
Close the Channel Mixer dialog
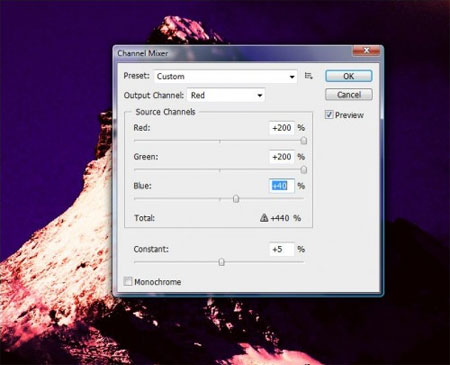(366, 51)
